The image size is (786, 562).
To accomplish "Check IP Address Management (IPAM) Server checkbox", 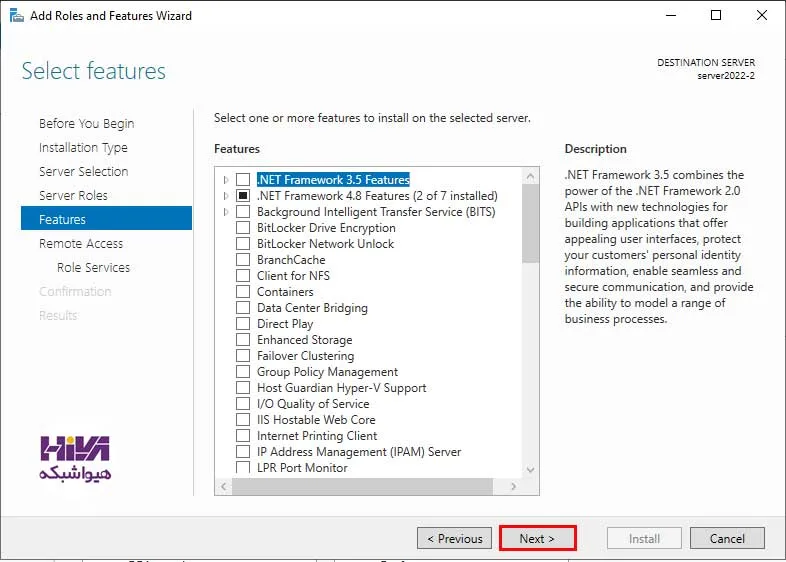I will (x=243, y=452).
